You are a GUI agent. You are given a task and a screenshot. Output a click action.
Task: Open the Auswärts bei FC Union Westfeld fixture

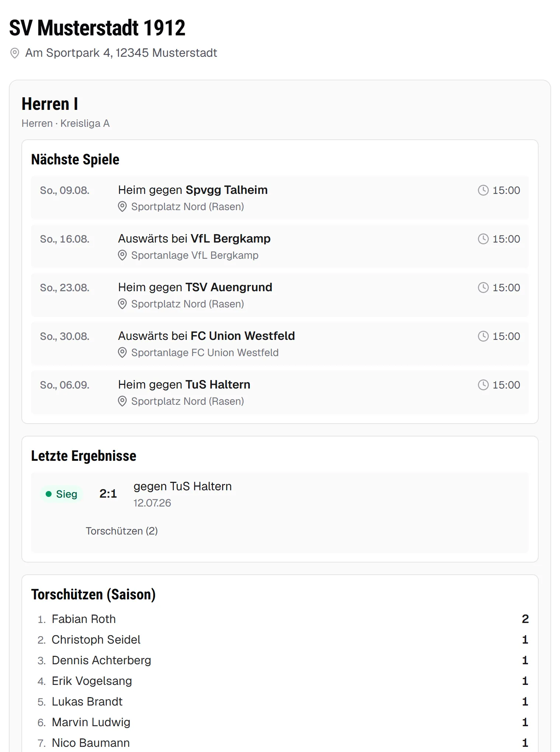(280, 344)
